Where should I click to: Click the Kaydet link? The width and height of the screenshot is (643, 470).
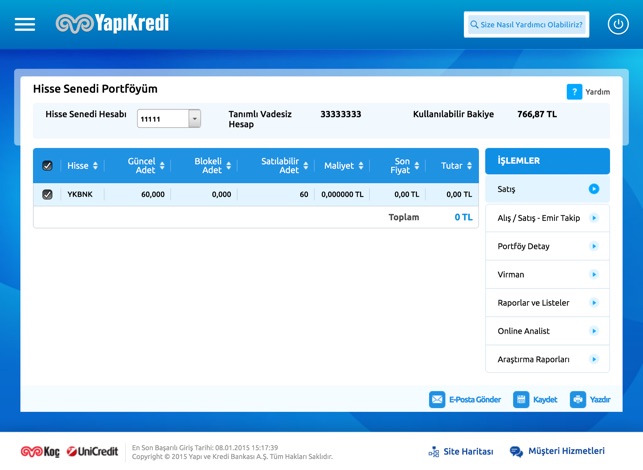coord(545,399)
